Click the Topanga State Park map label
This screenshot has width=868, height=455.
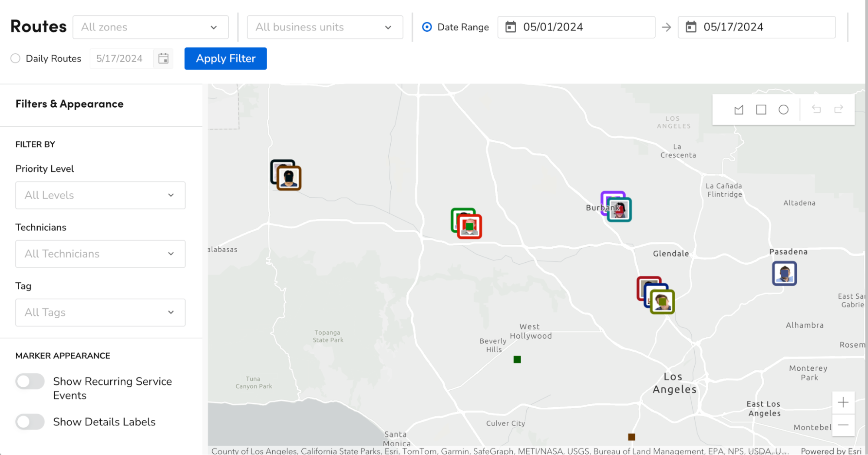click(328, 336)
